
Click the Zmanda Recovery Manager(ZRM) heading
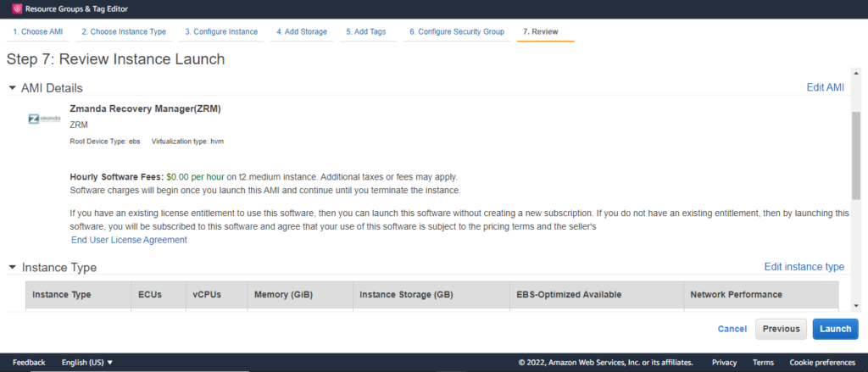coord(146,109)
